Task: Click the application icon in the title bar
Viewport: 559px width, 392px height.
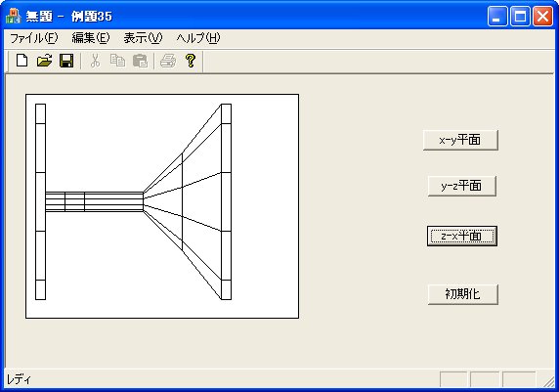Action: pyautogui.click(x=13, y=17)
